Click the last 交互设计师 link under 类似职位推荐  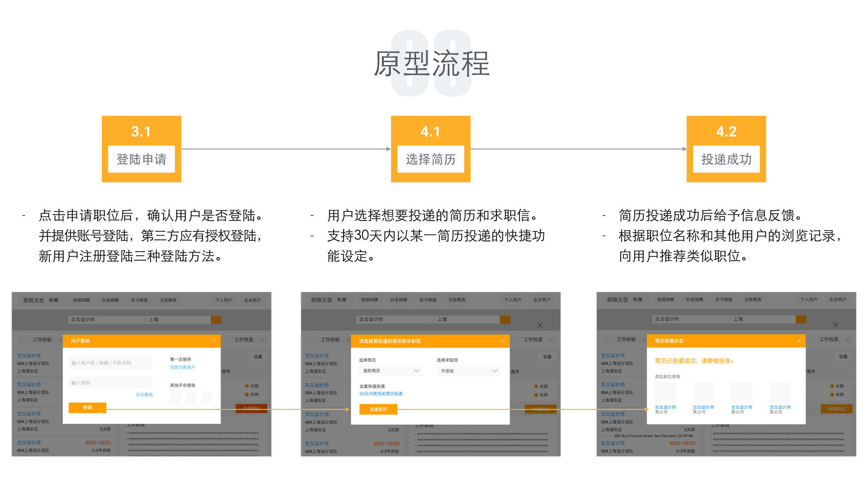pyautogui.click(x=780, y=407)
